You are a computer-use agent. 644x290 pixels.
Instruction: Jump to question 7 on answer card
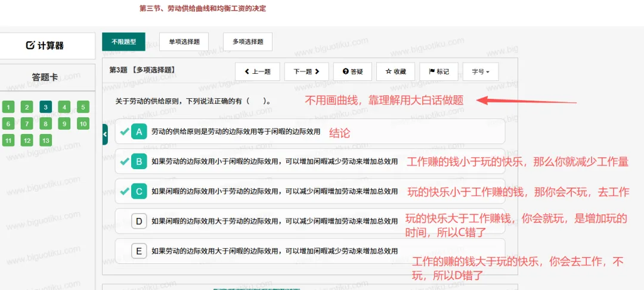click(x=27, y=124)
